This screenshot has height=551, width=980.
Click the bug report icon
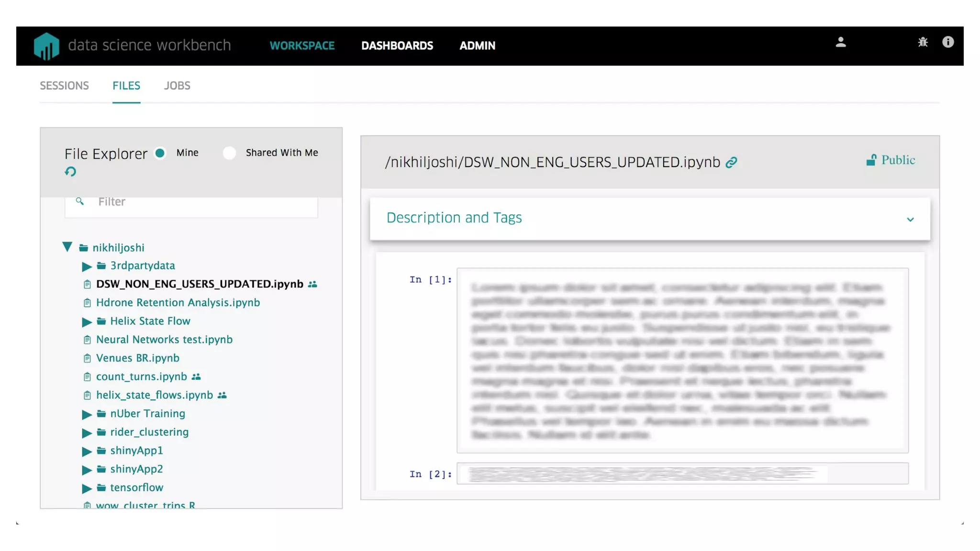(923, 43)
